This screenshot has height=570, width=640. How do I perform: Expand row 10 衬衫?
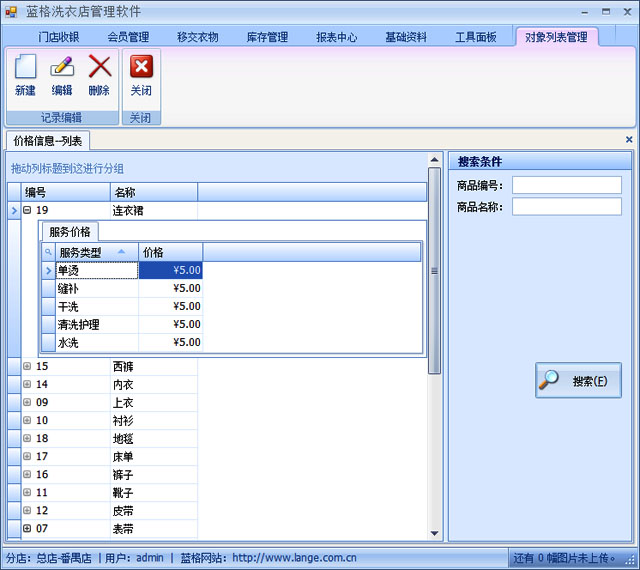pos(27,420)
